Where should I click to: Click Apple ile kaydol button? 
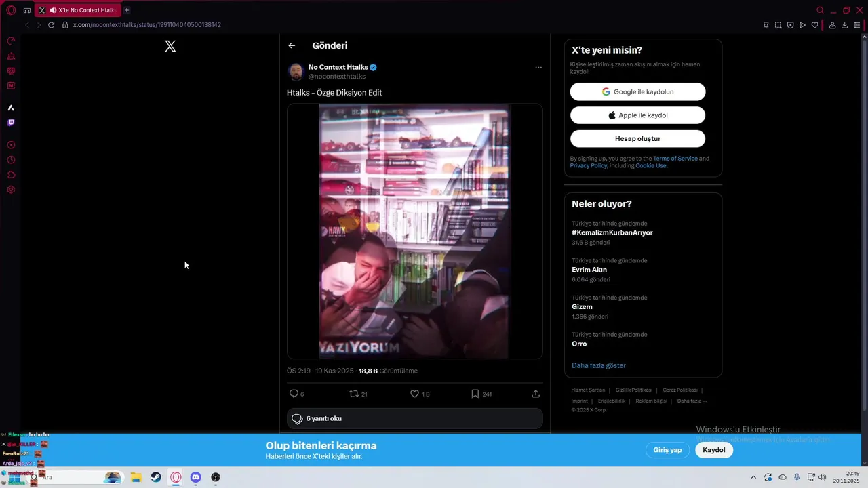tap(637, 115)
